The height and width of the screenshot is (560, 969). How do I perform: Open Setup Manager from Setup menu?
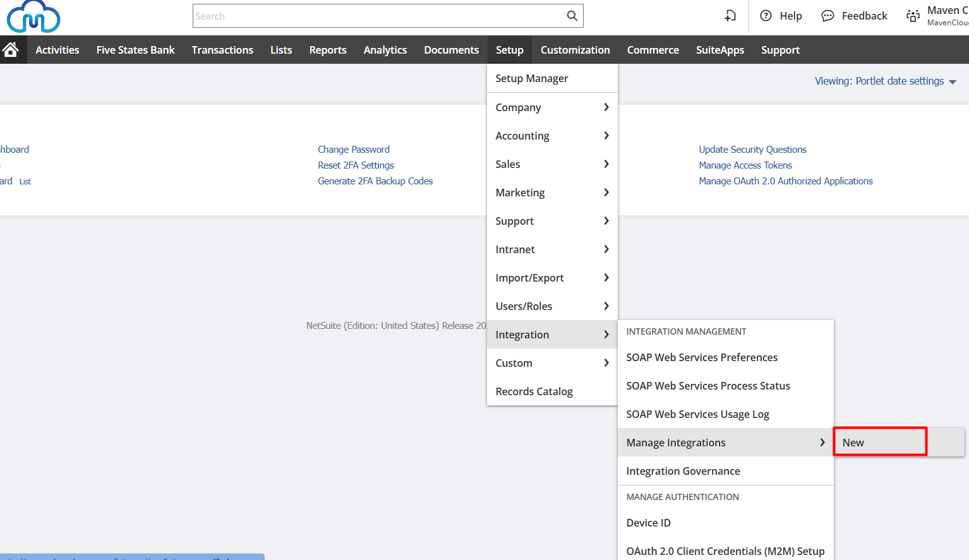click(x=532, y=78)
